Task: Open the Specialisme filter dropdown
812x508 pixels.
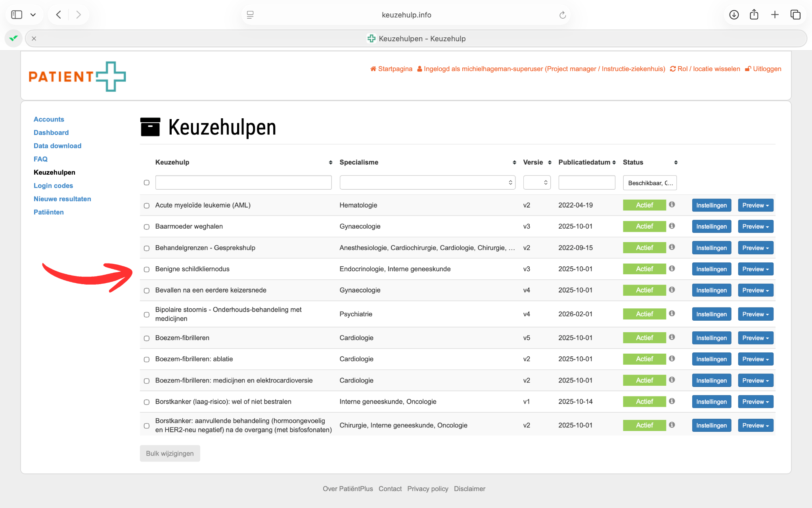Action: point(427,183)
